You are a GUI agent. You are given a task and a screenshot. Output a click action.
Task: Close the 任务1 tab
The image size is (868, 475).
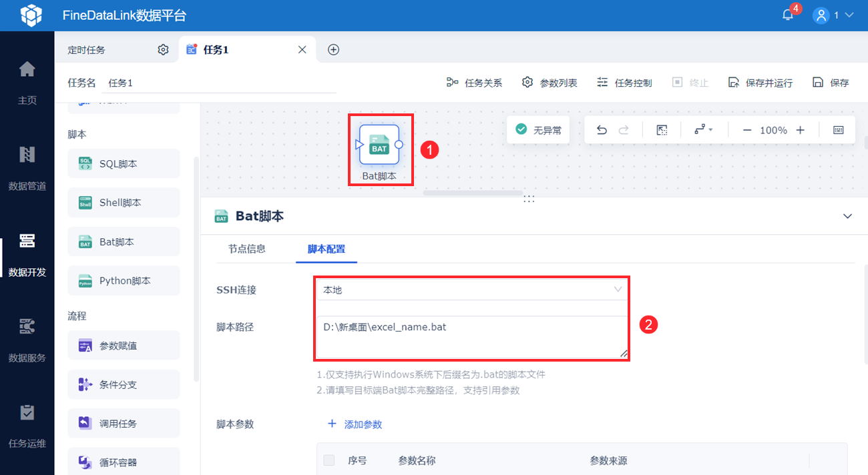click(x=302, y=50)
